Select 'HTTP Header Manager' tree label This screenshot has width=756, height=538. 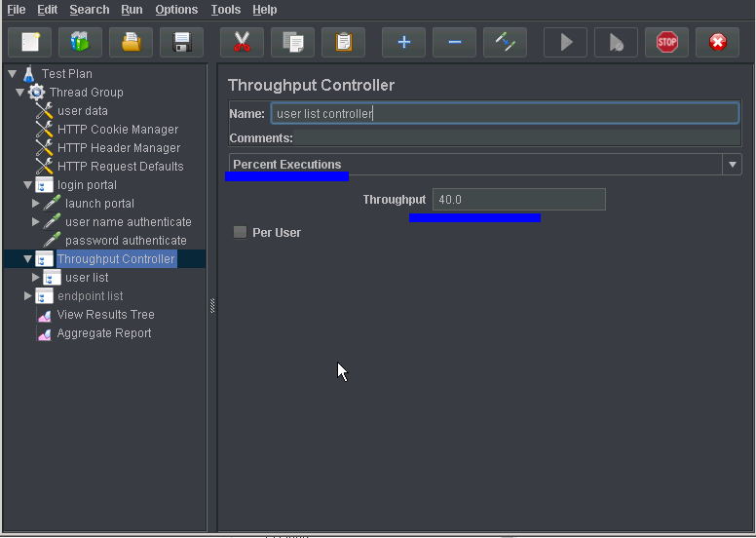[119, 147]
